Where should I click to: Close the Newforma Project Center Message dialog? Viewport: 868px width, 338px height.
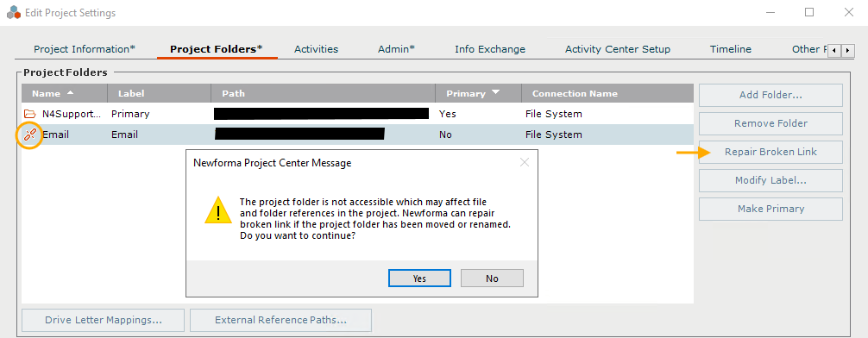(x=525, y=163)
